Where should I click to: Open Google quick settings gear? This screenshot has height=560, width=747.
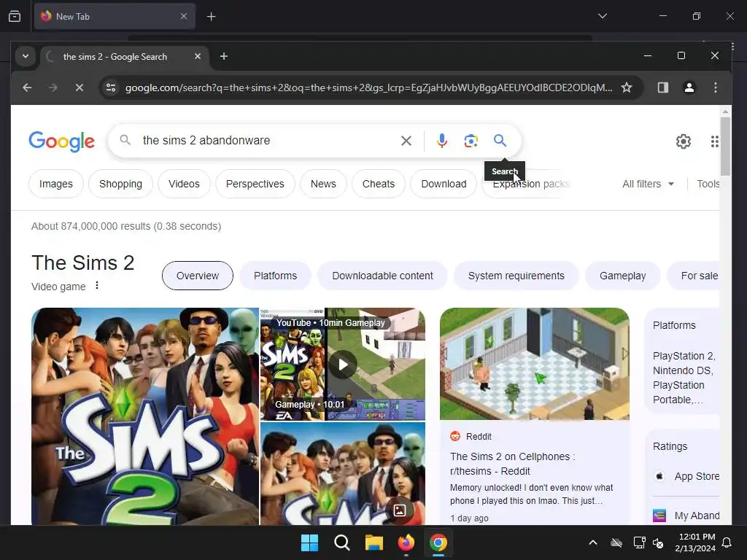tap(683, 141)
